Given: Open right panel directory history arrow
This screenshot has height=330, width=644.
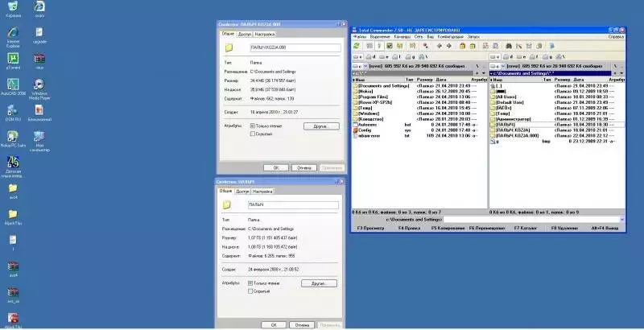Looking at the screenshot, I should click(x=621, y=73).
